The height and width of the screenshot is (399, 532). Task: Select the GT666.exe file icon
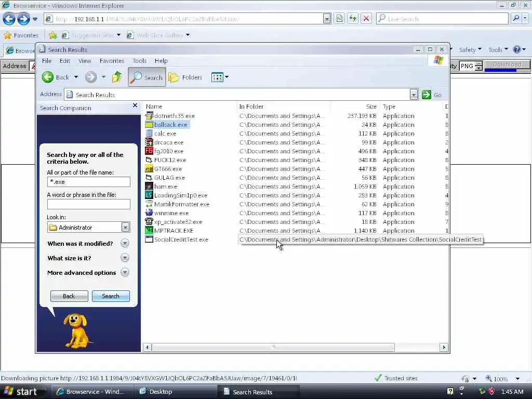coord(149,169)
